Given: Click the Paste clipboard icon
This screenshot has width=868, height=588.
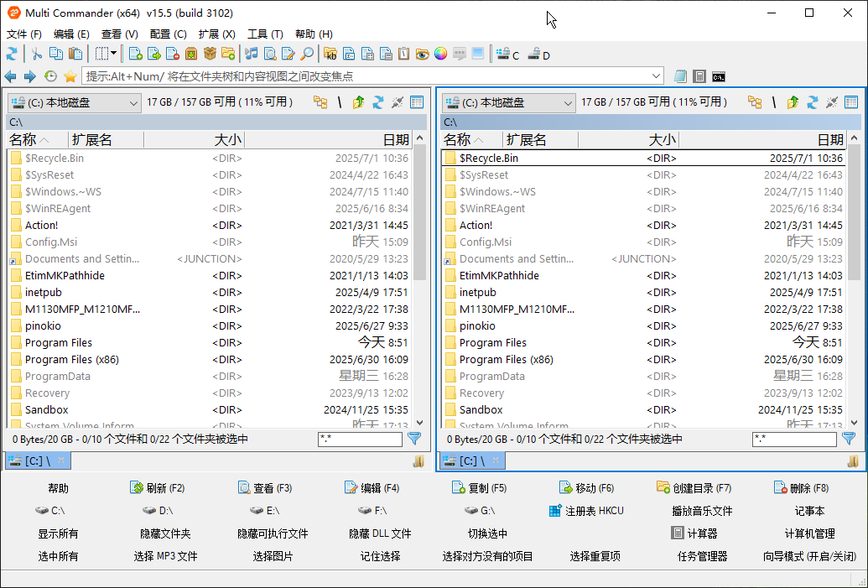Looking at the screenshot, I should pos(75,54).
